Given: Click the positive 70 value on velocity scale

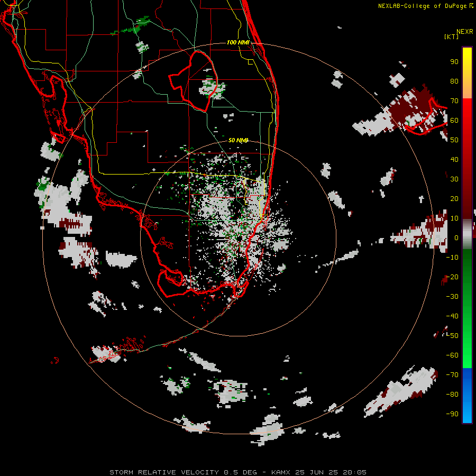Looking at the screenshot, I should pos(454,101).
